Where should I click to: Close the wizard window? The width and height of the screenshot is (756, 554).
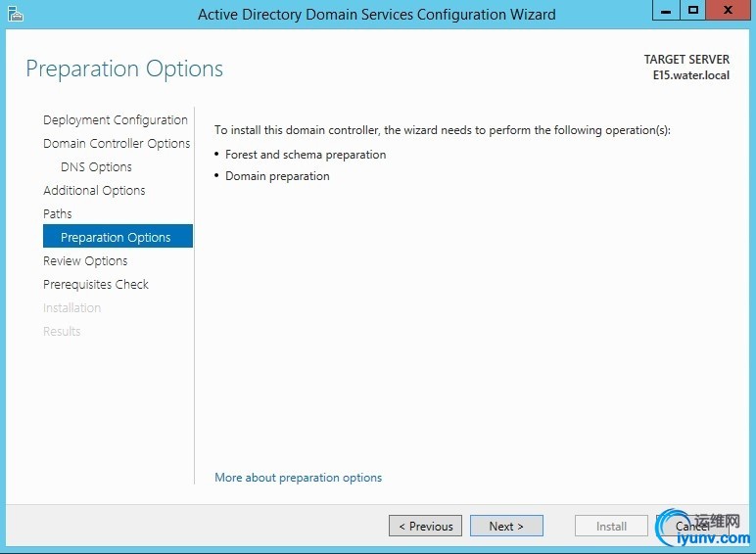point(728,10)
